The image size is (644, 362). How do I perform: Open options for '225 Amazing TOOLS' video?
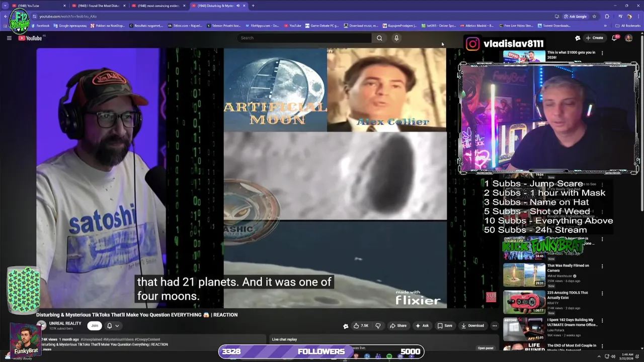point(602,294)
